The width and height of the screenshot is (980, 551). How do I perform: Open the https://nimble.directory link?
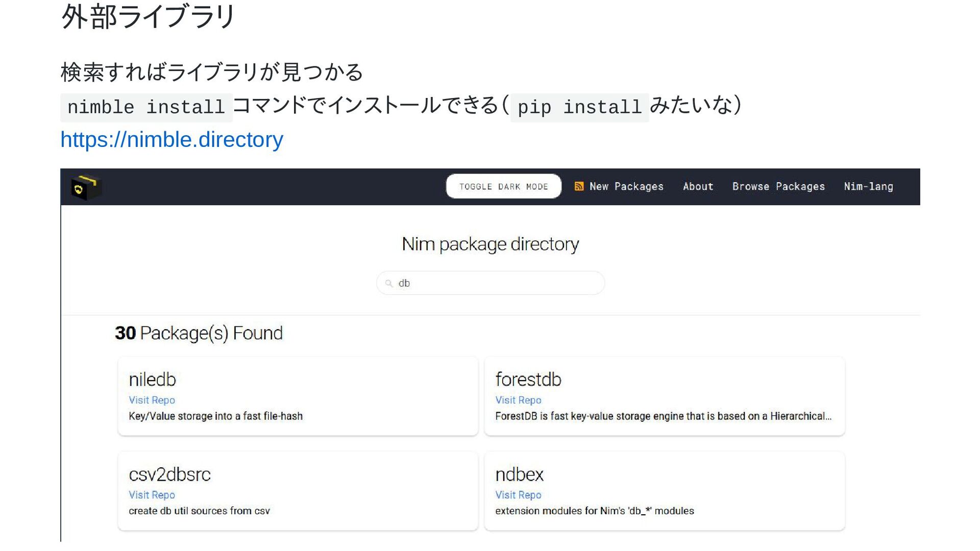click(x=171, y=139)
